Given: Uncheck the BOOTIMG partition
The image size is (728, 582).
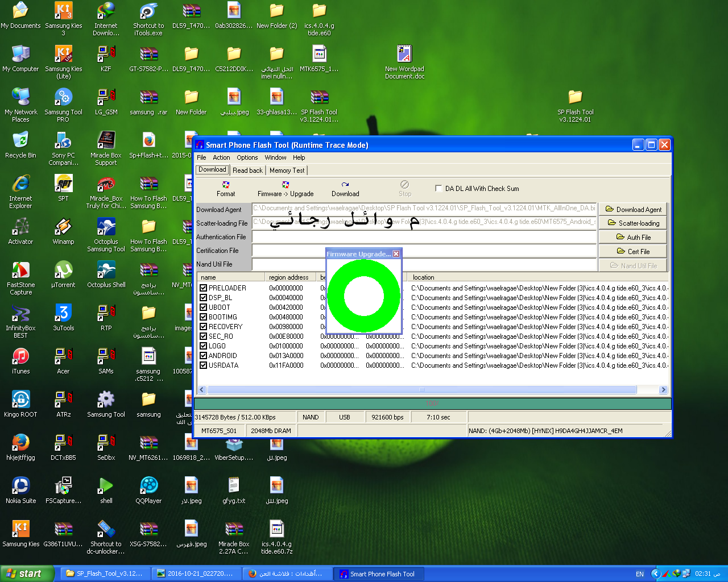Looking at the screenshot, I should pos(203,317).
